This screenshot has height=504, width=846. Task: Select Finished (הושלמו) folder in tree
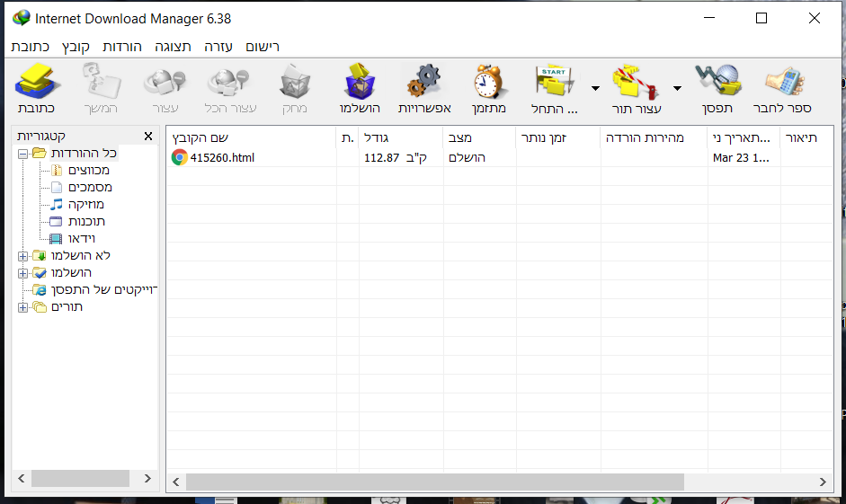pos(71,273)
